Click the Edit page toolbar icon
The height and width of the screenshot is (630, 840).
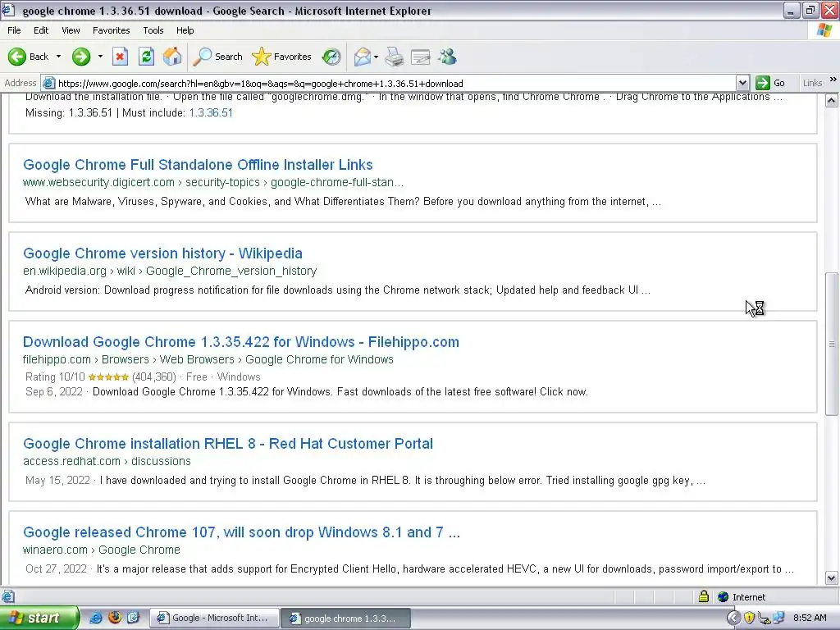click(421, 57)
